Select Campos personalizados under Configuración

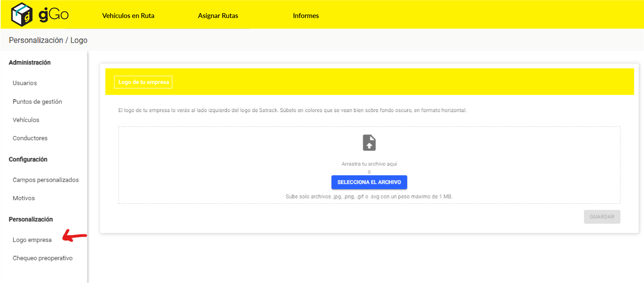pyautogui.click(x=46, y=180)
